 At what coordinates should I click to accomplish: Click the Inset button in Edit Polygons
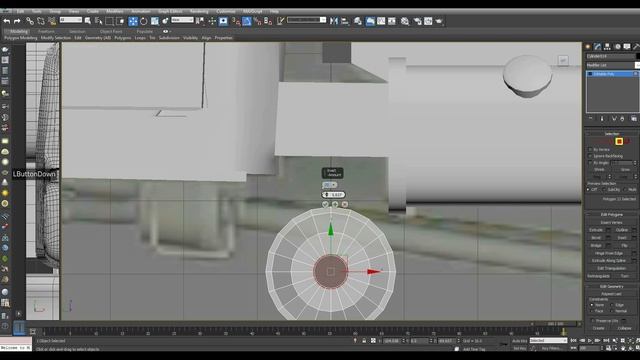click(x=622, y=238)
